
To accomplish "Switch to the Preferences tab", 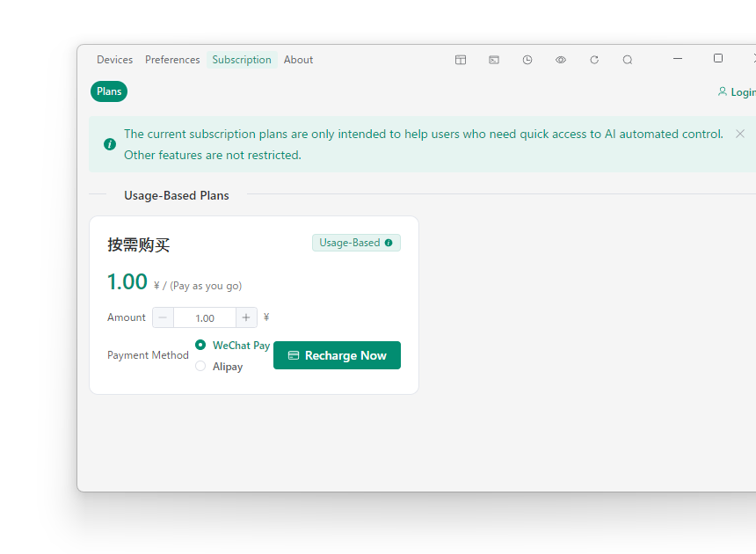I will pyautogui.click(x=172, y=60).
